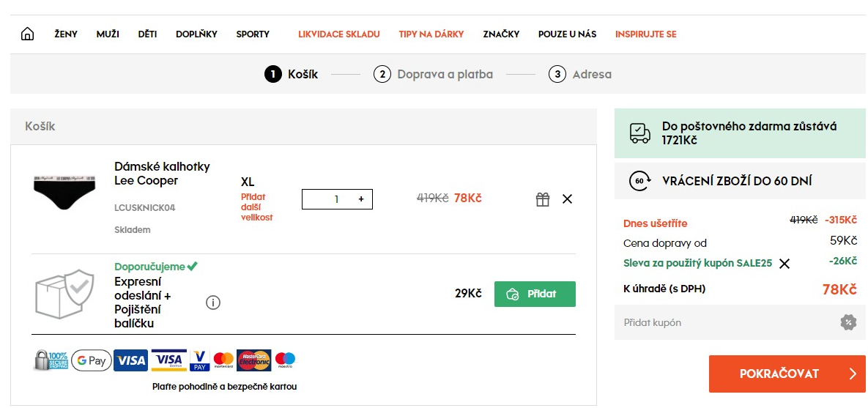Add express shipping with Přidat button
This screenshot has width=868, height=408.
tap(535, 294)
